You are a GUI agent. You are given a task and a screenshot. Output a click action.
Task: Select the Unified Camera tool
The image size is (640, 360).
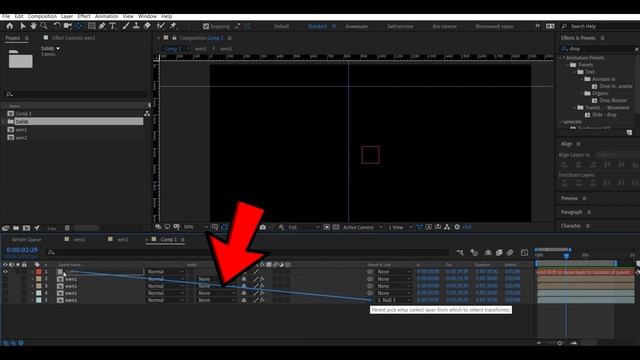[68, 26]
